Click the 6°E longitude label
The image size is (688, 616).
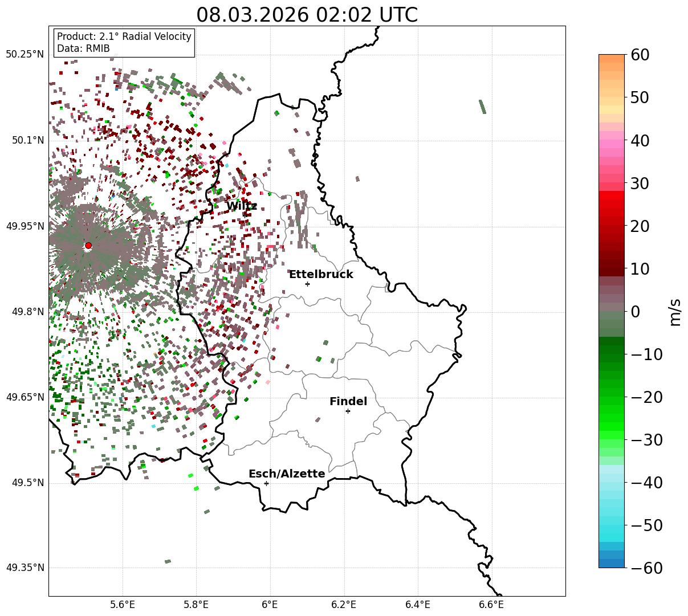270,605
